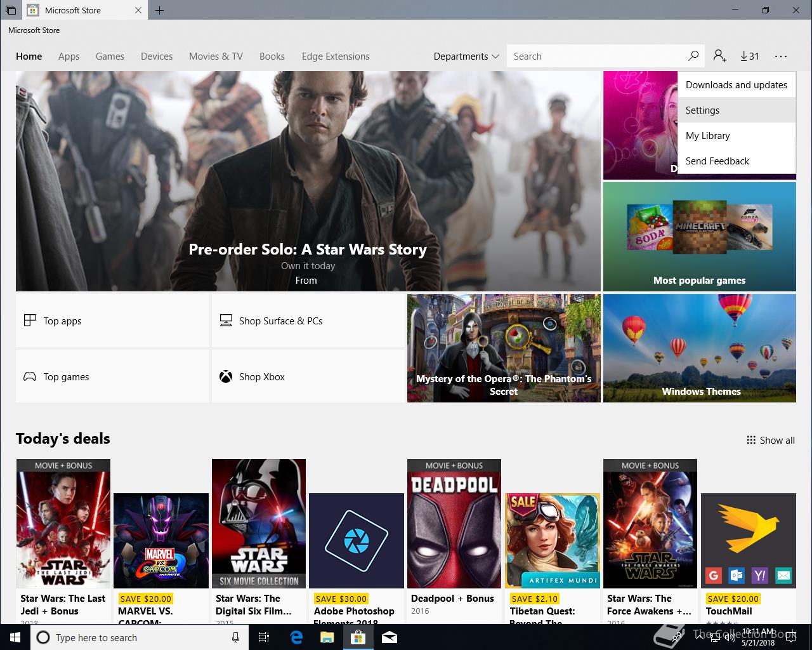Open Marvel vs. Capcom Infinite deal

161,541
